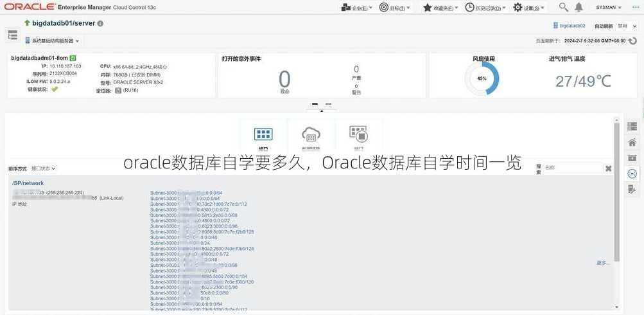Click the 更多... link
Screen dimensions: 644x315
(603, 263)
